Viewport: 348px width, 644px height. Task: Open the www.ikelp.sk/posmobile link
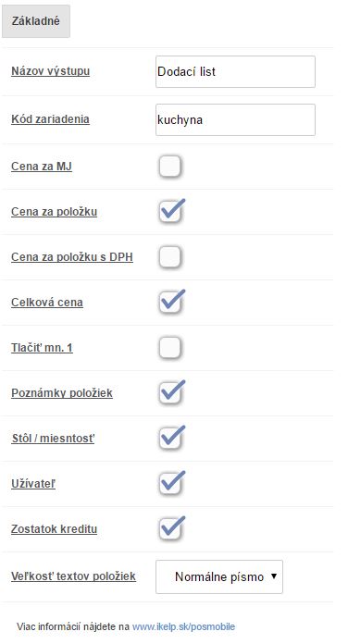183,626
